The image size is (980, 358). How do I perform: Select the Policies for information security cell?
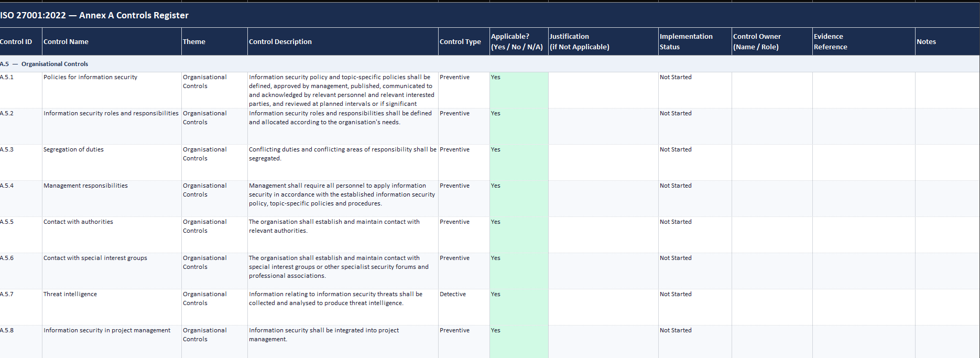point(112,90)
